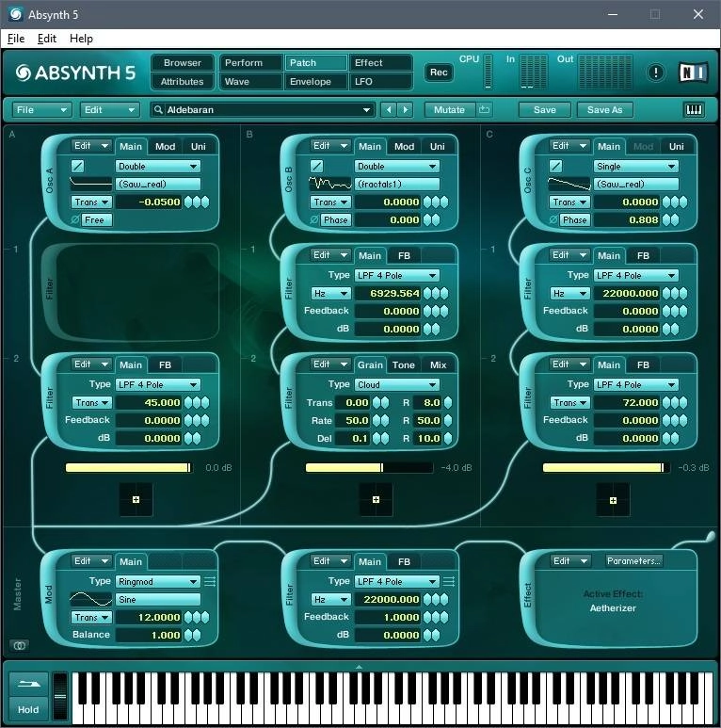
Task: Click the mutate store icon next to Mutate
Action: pyautogui.click(x=484, y=110)
